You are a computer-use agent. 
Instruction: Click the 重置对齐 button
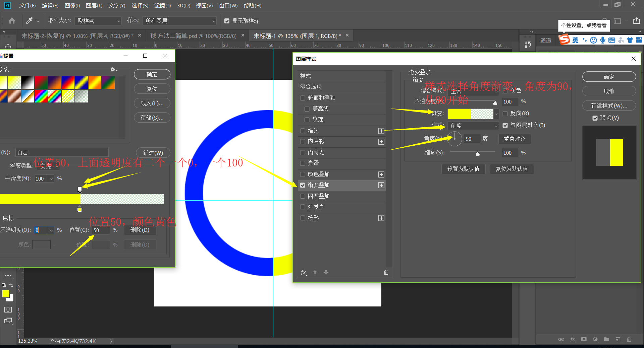[x=515, y=139]
